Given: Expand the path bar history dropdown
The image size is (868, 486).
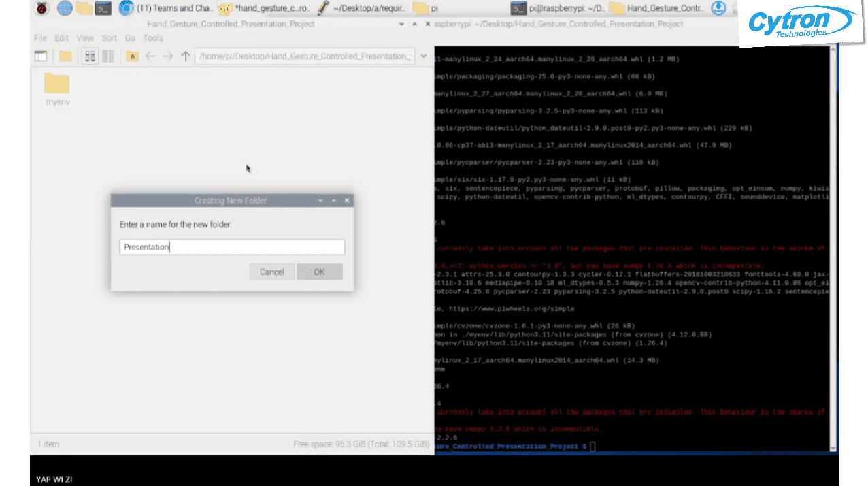Looking at the screenshot, I should 424,56.
